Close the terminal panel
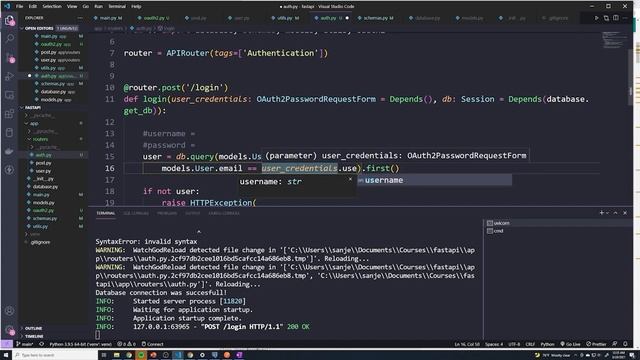Viewport: 640px width, 360px height. (625, 213)
